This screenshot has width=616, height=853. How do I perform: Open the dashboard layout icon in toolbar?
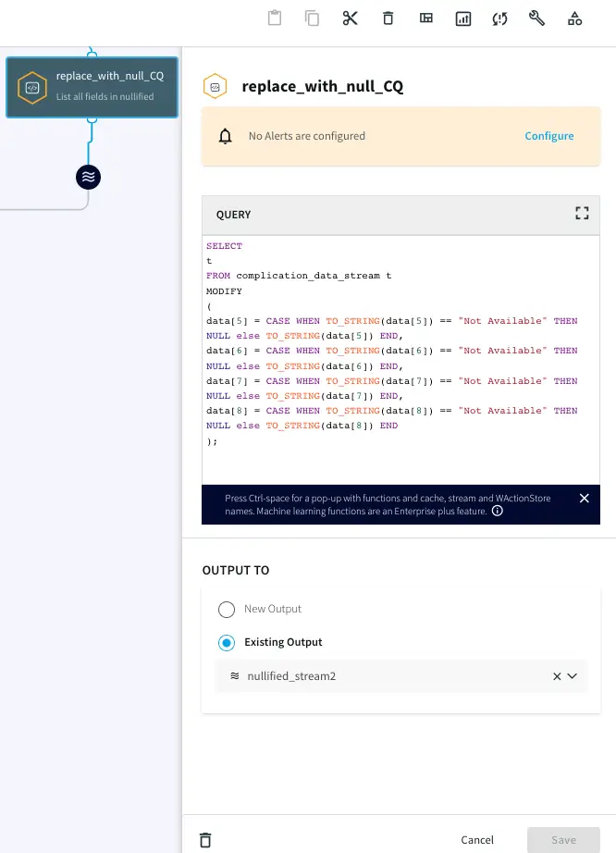pos(425,19)
